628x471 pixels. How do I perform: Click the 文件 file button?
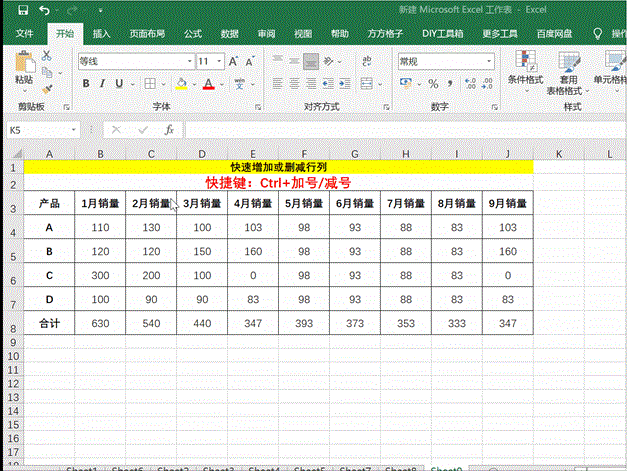pyautogui.click(x=25, y=33)
